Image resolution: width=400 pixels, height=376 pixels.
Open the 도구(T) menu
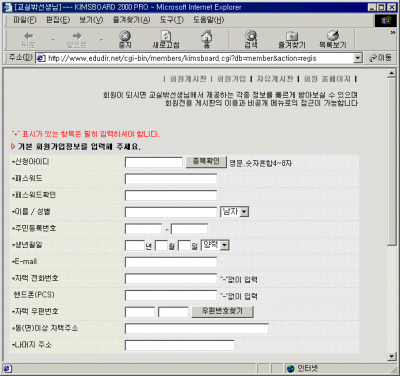172,20
